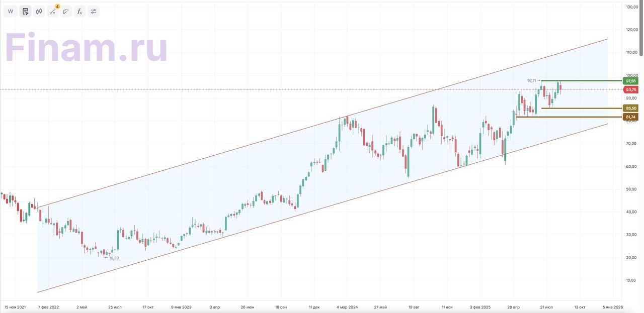Select the brown 81,74 level tag
Viewport: 644px width, 313px height.
tap(630, 117)
